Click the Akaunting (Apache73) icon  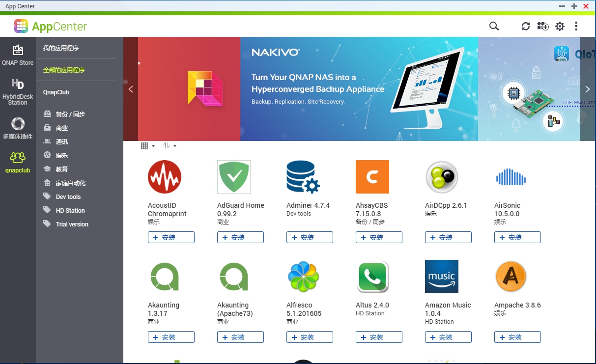(234, 277)
